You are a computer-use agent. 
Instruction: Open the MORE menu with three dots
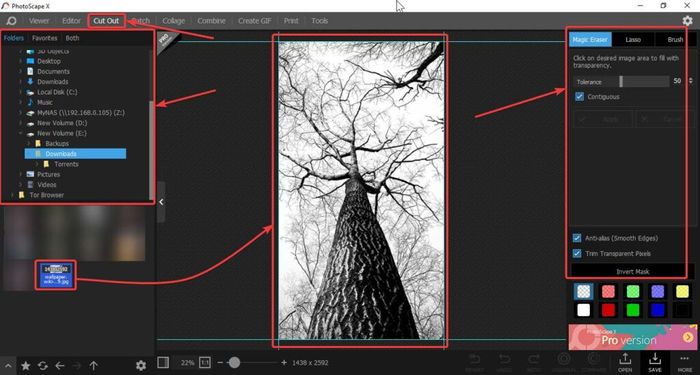point(684,362)
